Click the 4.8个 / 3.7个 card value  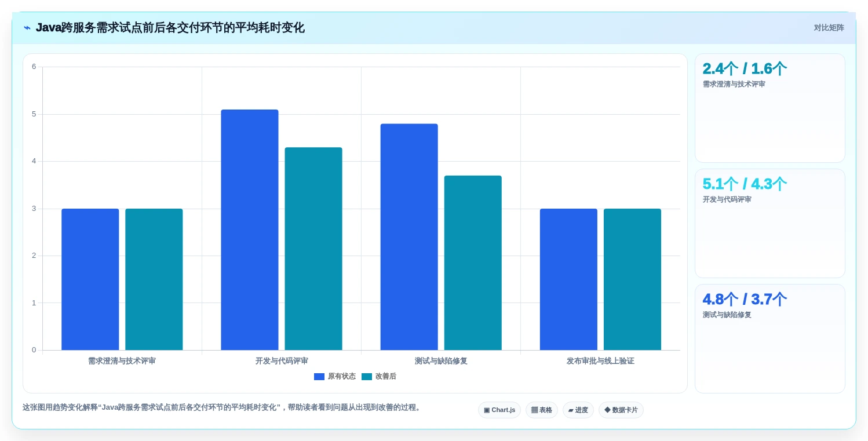pyautogui.click(x=745, y=300)
